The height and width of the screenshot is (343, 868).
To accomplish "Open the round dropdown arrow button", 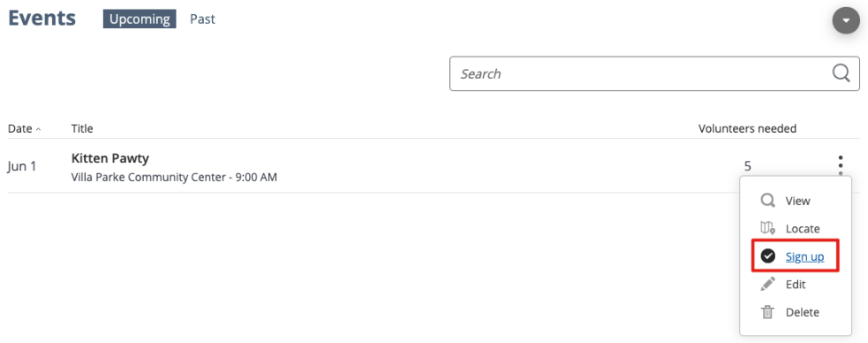I will (846, 20).
